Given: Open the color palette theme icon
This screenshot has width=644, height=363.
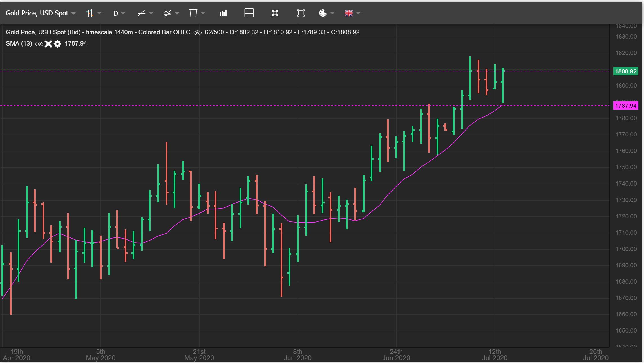Looking at the screenshot, I should click(x=323, y=13).
